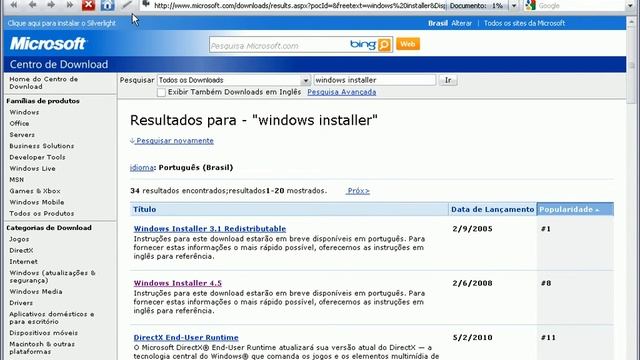This screenshot has width=640, height=360.
Task: Click the Centro de Download heading
Action: click(x=59, y=64)
